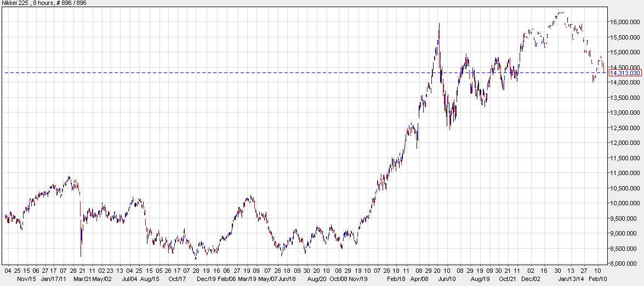
Task: Click the 15,500.000 price axis label
Action: pos(625,37)
